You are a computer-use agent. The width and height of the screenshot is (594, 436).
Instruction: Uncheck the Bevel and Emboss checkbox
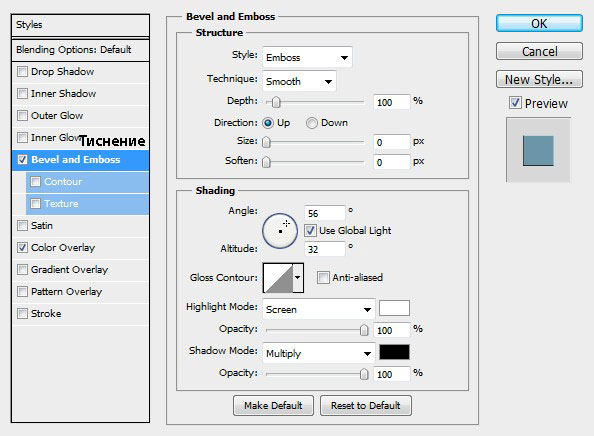pyautogui.click(x=22, y=159)
